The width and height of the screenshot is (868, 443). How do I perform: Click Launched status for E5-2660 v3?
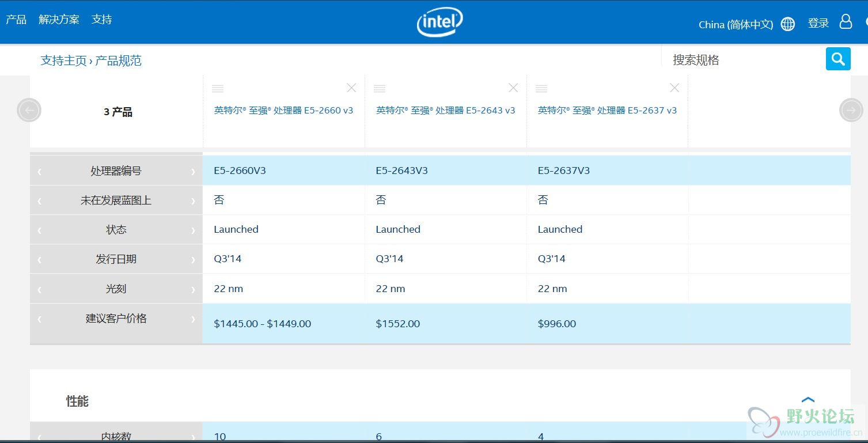click(x=236, y=229)
